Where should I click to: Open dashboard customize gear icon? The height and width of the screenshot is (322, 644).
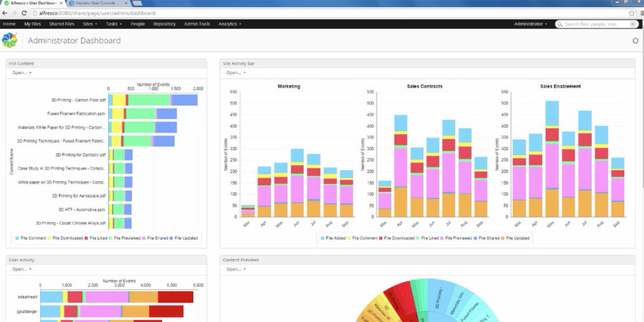(x=635, y=41)
